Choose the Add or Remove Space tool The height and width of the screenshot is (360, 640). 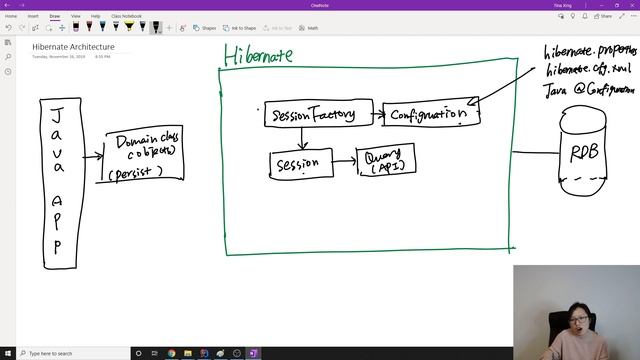point(62,28)
